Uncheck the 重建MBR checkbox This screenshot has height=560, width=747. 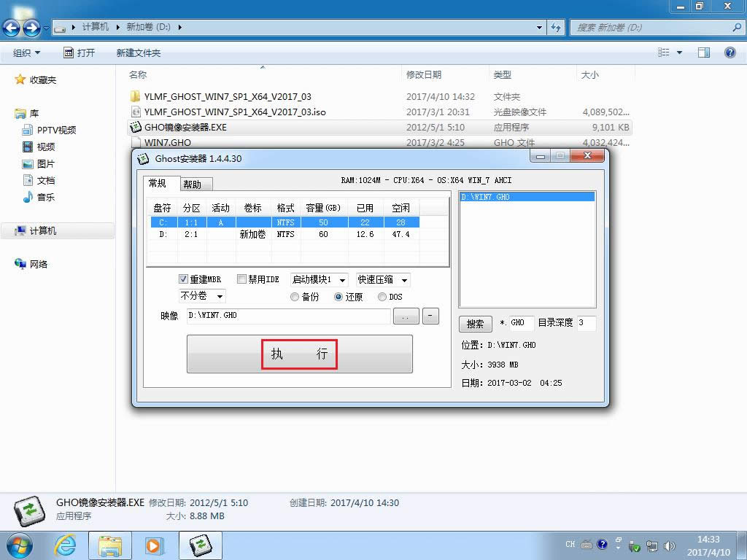(185, 279)
